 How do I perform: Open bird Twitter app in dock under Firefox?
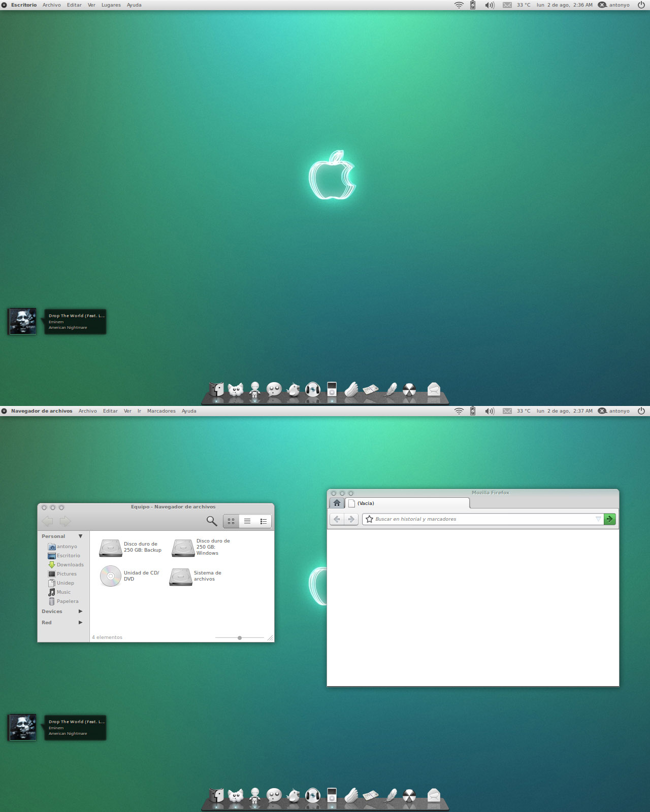click(x=294, y=796)
